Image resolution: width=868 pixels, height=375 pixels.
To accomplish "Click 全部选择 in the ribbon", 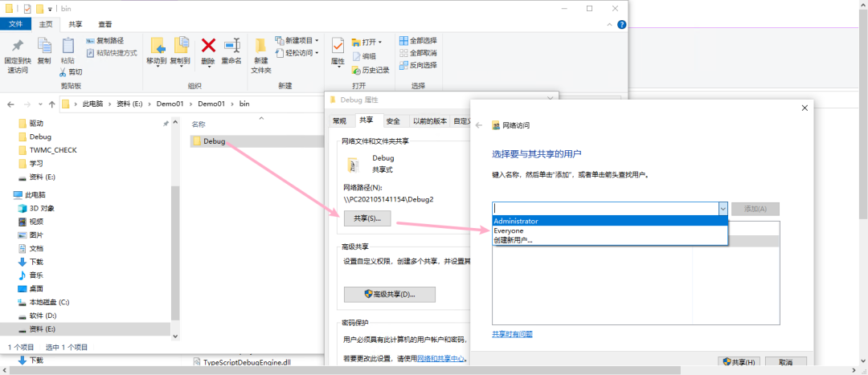I will 417,40.
